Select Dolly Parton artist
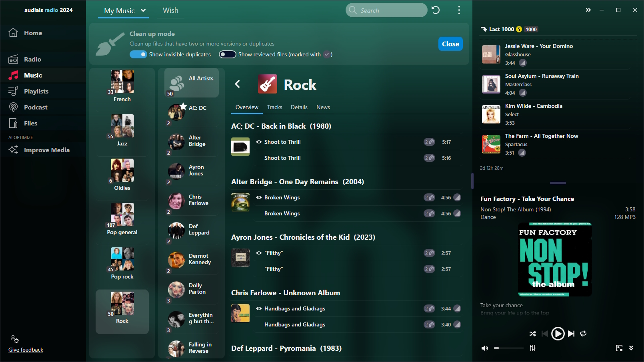This screenshot has height=362, width=644. pyautogui.click(x=192, y=290)
